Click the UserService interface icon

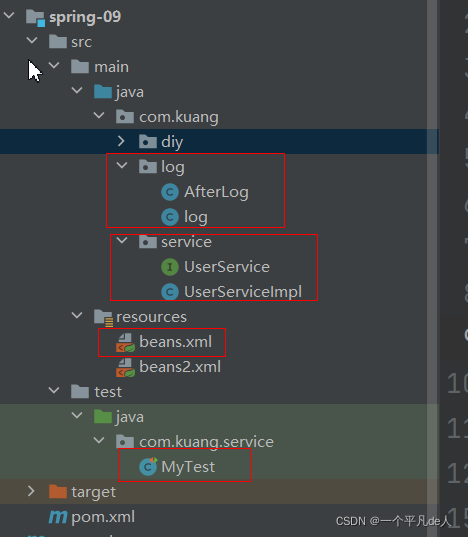tap(170, 267)
